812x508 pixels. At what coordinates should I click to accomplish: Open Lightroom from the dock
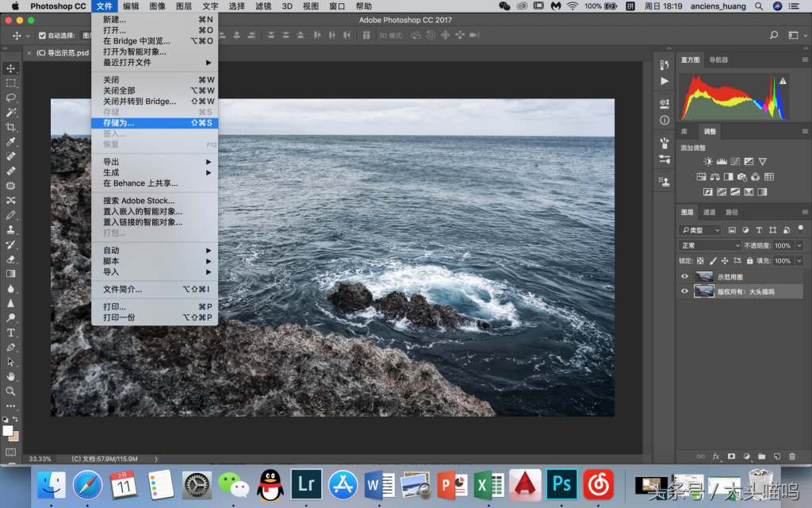coord(306,484)
